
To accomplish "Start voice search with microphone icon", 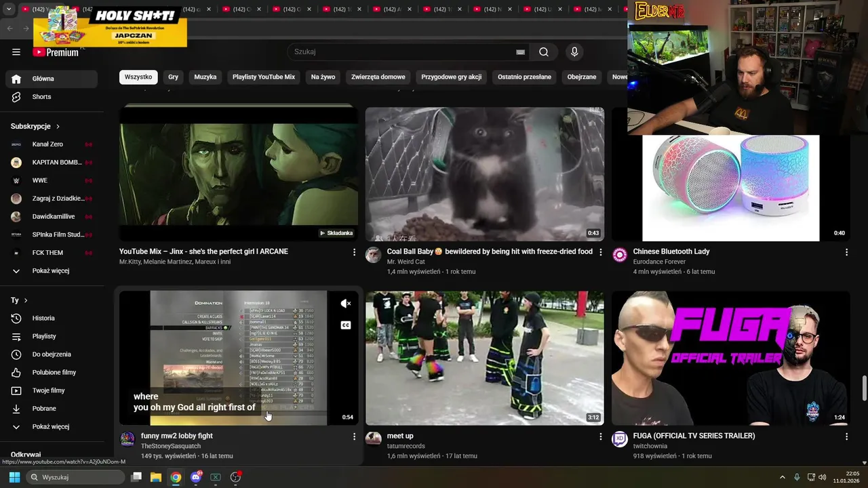I will [x=574, y=52].
